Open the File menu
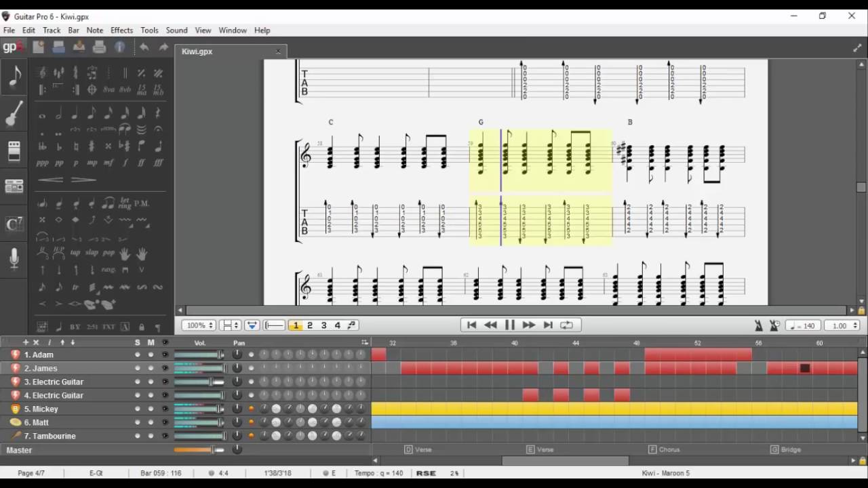Screen dimensions: 868x488 point(9,30)
